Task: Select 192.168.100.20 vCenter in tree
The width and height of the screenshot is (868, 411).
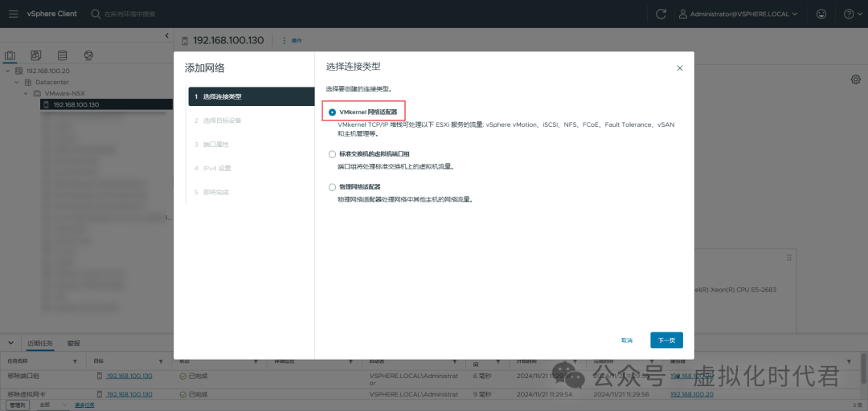Action: point(47,71)
